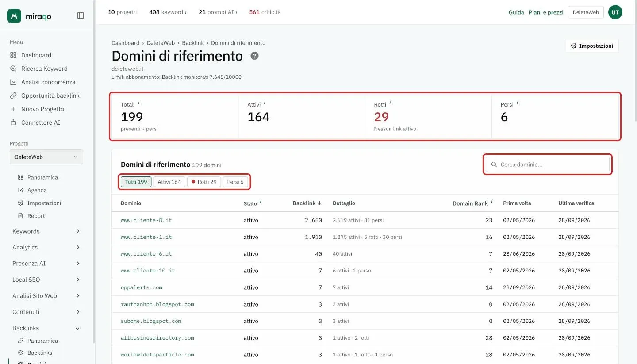The width and height of the screenshot is (637, 364).
Task: Click the Dashboard grid icon in the menu
Action: [13, 55]
